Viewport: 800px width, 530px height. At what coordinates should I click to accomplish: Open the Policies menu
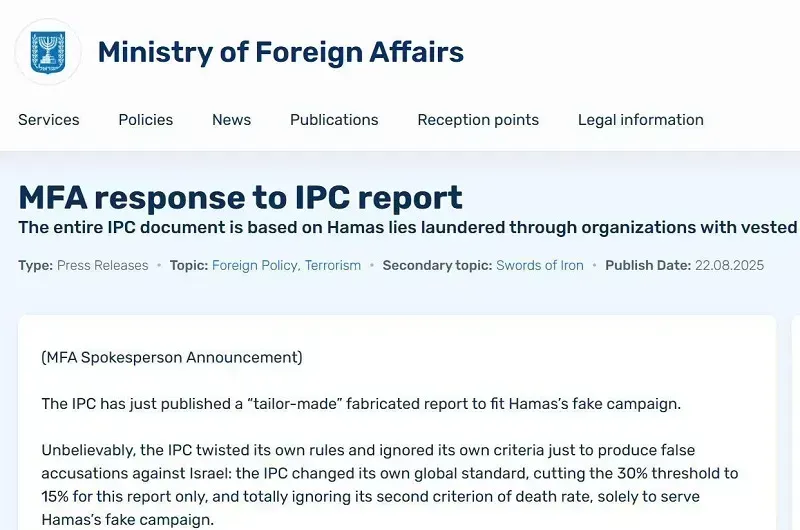coord(146,120)
